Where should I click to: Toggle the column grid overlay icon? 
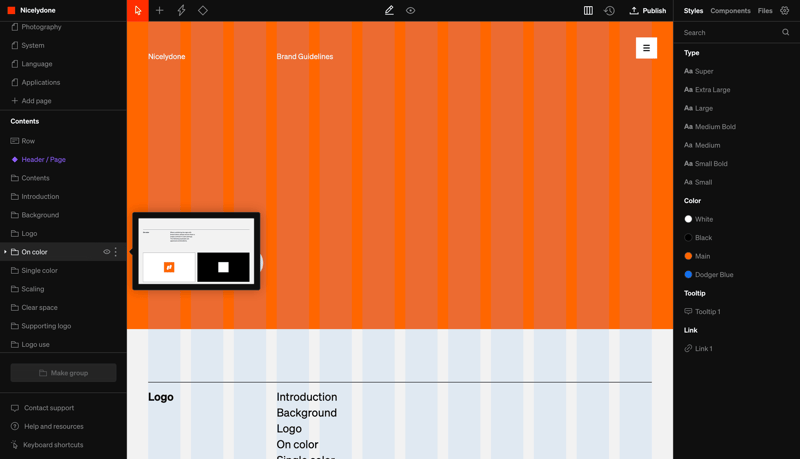pos(588,10)
